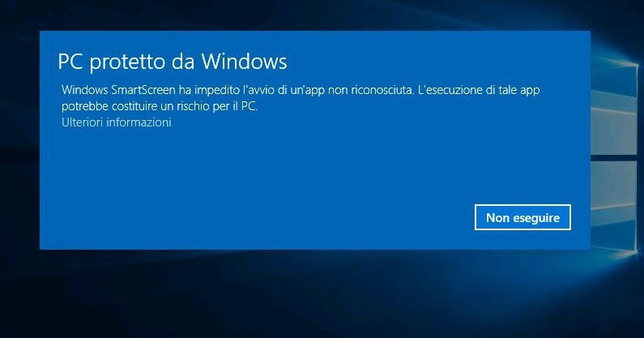Click the word 'informazioni' in the link
Image resolution: width=644 pixels, height=338 pixels.
(139, 122)
